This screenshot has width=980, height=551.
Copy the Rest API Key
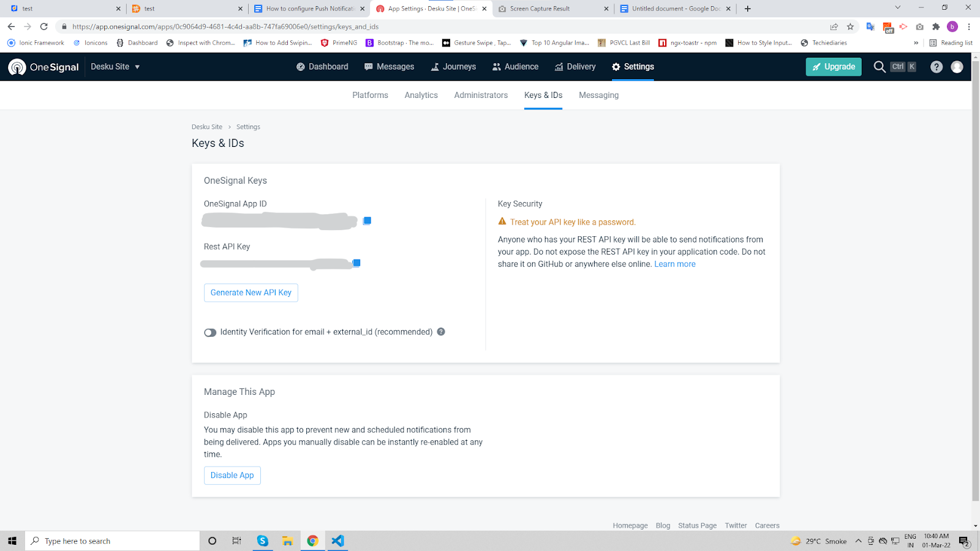coord(356,263)
